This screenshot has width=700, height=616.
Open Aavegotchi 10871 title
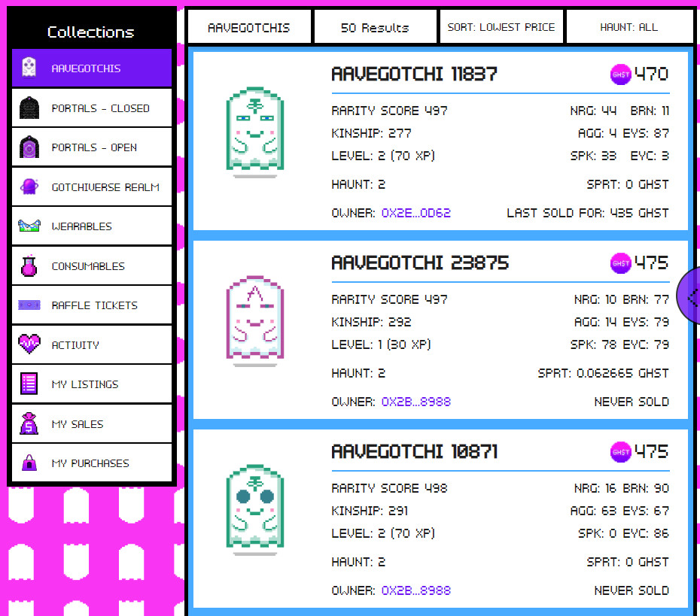point(414,451)
